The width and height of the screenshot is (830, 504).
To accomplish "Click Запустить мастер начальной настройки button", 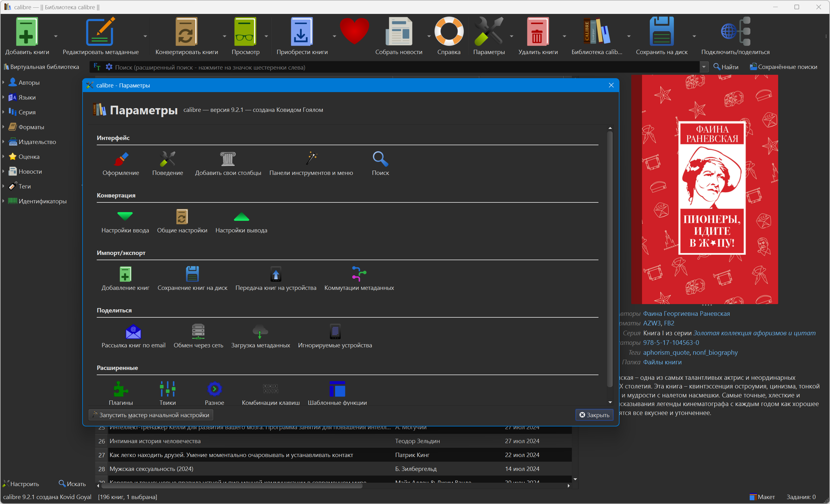I will (151, 415).
